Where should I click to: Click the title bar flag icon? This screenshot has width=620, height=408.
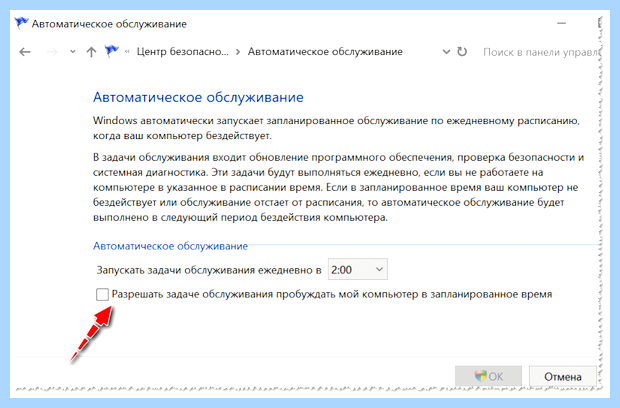pos(21,23)
